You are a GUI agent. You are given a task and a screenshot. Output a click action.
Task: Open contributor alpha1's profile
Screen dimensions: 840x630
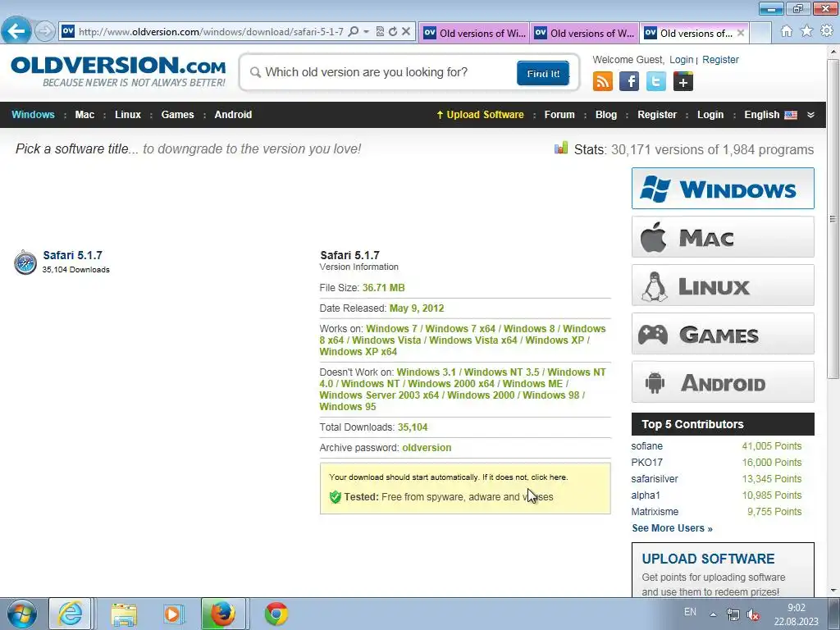[x=646, y=495]
